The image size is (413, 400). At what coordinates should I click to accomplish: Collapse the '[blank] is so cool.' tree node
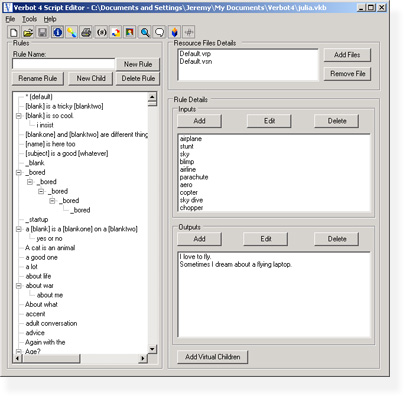[19, 116]
